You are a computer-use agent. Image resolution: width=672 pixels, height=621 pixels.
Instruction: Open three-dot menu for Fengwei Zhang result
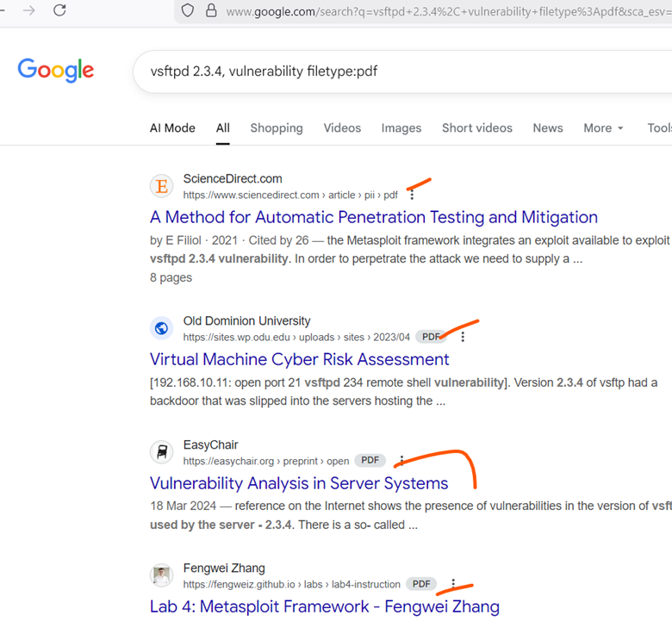453,584
